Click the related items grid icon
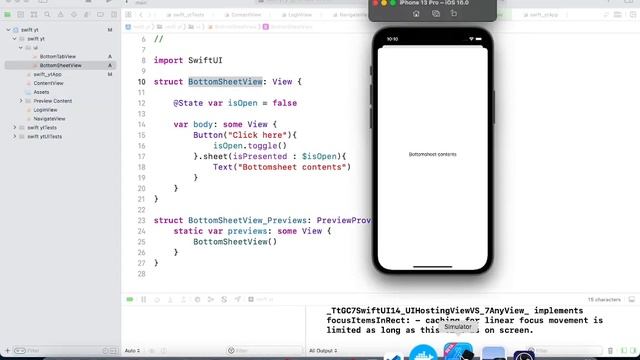This screenshot has height=360, width=640. 129,15
